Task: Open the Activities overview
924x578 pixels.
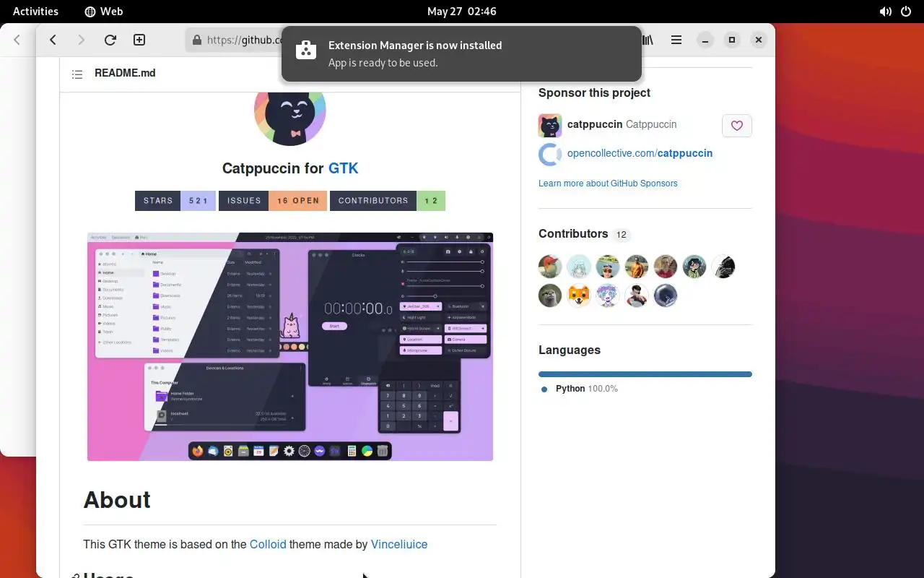Action: pos(35,11)
